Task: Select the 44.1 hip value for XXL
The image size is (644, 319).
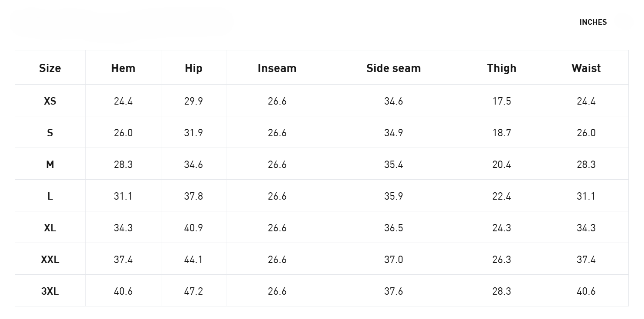Action: point(193,260)
